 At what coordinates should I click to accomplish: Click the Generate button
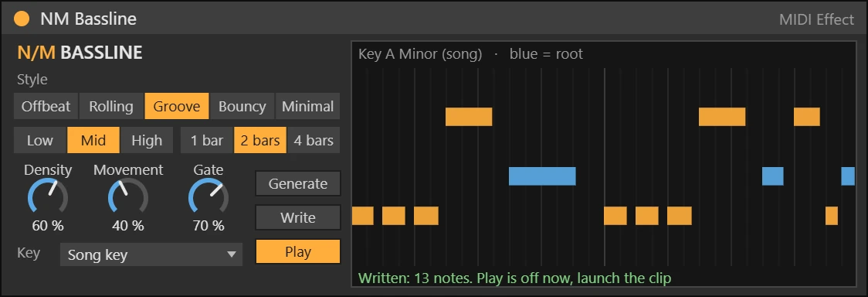tap(298, 183)
